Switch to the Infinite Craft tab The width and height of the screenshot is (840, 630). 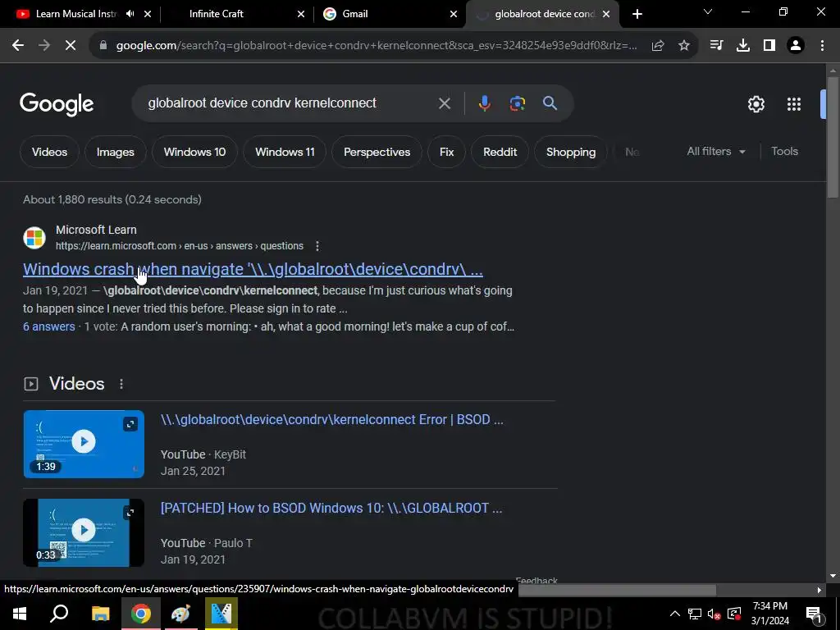[x=217, y=14]
